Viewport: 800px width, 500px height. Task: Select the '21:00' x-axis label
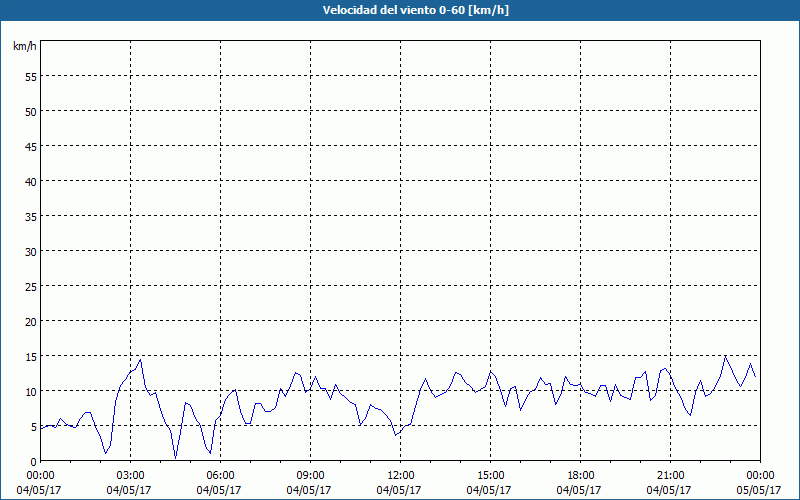point(670,476)
